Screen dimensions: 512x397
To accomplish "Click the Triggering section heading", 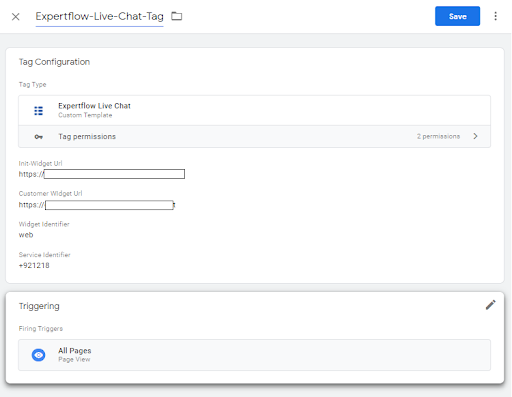I will [39, 306].
